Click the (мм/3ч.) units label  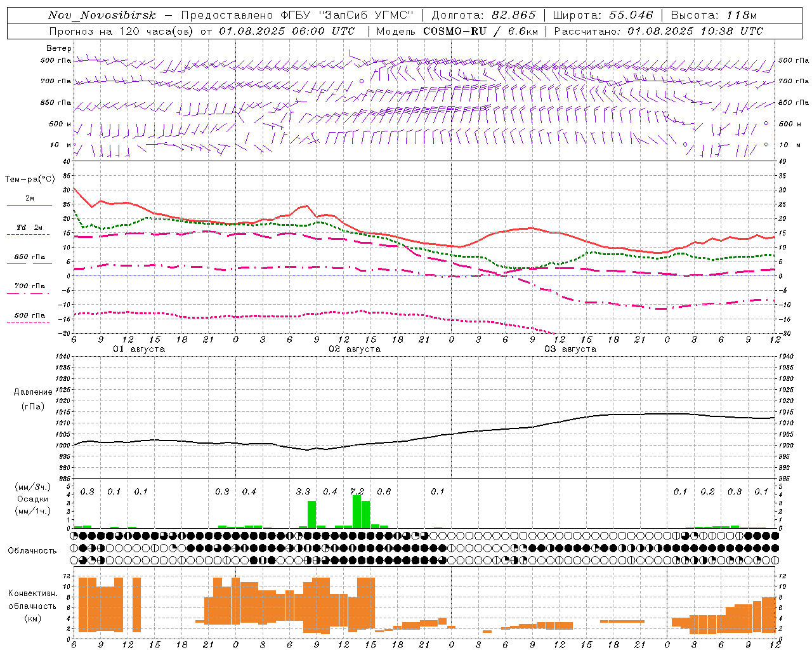pos(33,487)
